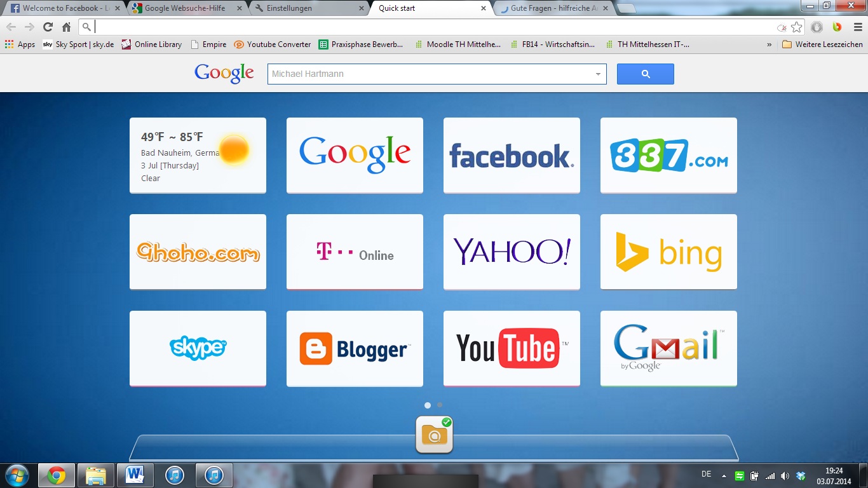
Task: Show hidden system tray icons
Action: [724, 476]
